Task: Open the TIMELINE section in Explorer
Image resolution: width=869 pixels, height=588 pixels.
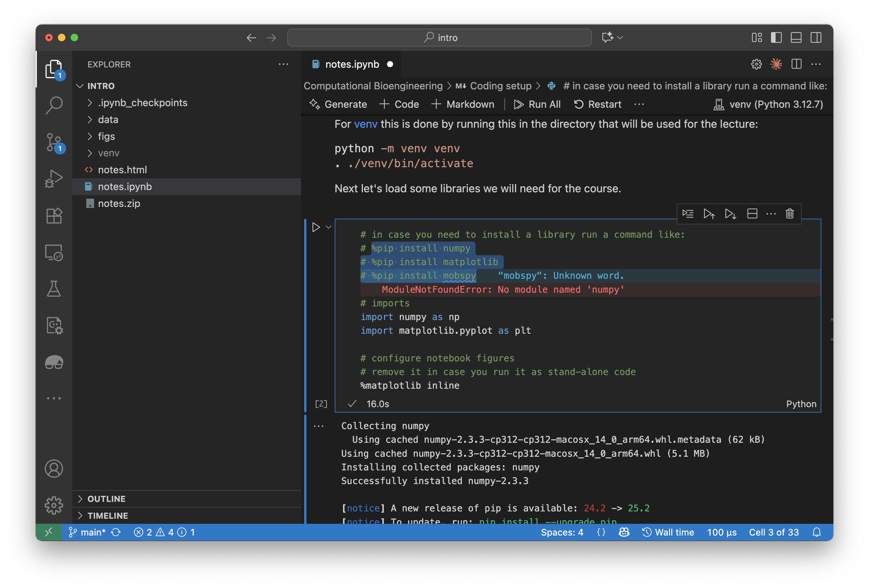Action: tap(107, 516)
